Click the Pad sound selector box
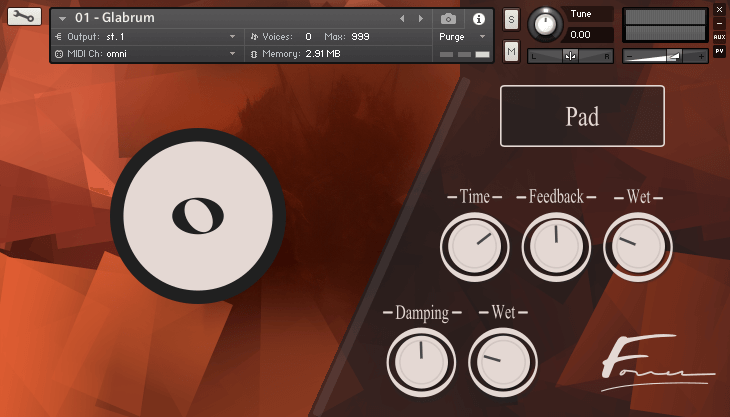Viewport: 730px width, 417px height. point(582,116)
